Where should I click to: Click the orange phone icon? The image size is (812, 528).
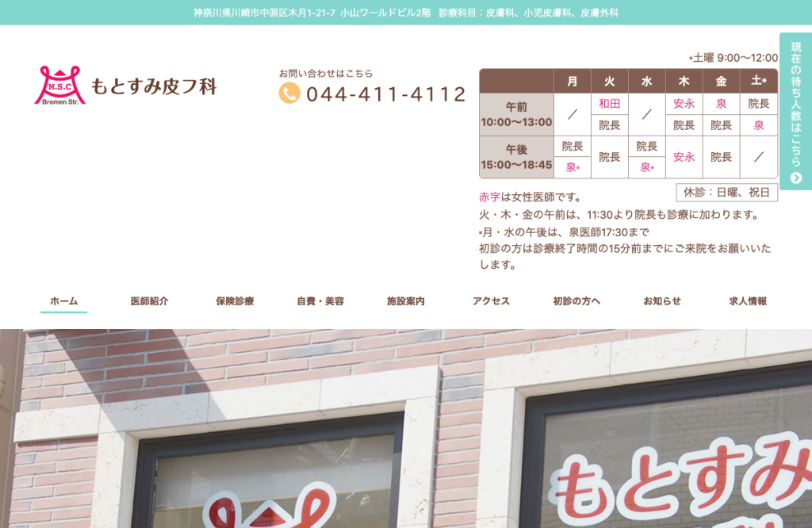click(289, 94)
